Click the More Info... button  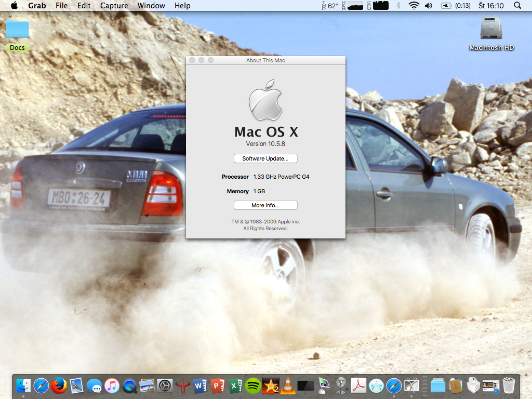(x=265, y=205)
